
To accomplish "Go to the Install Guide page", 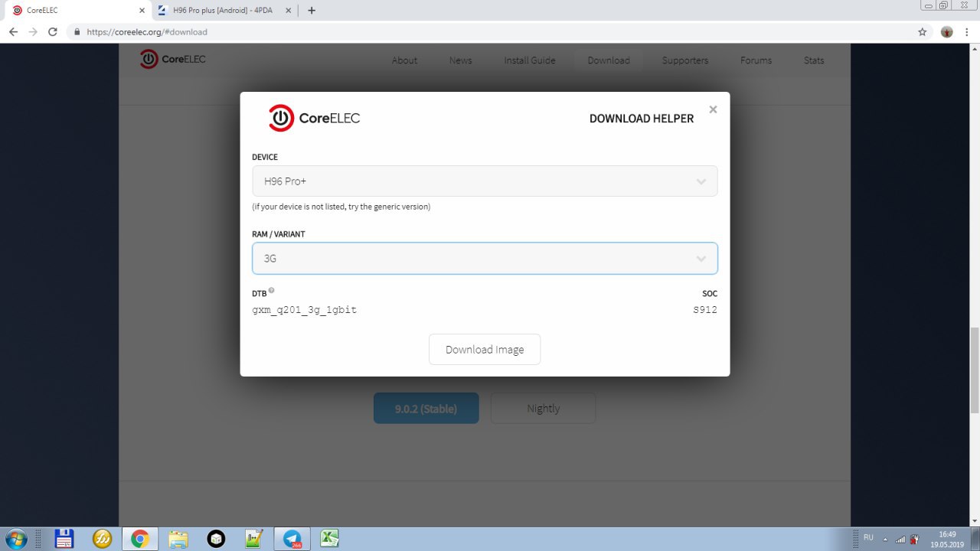I will [x=530, y=60].
